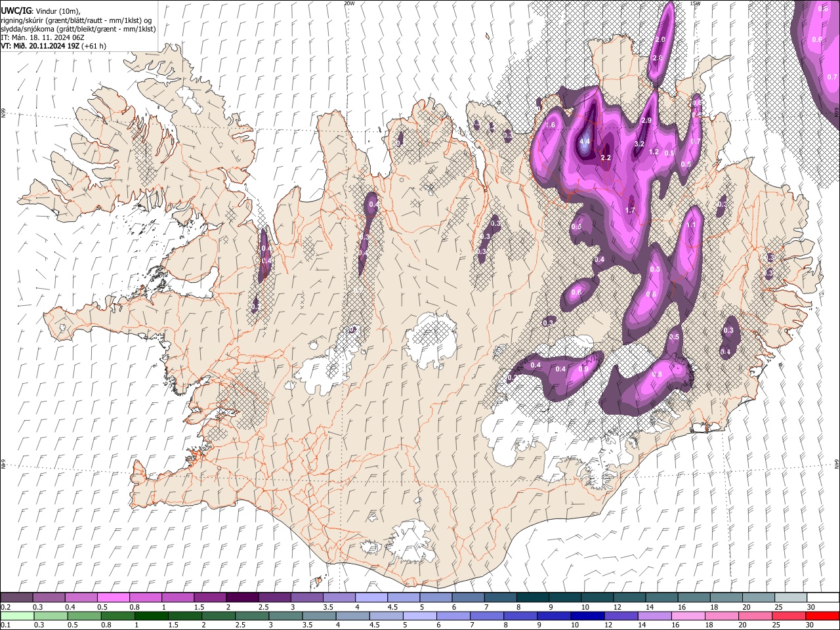Click the "20W" longitude label

(349, 3)
